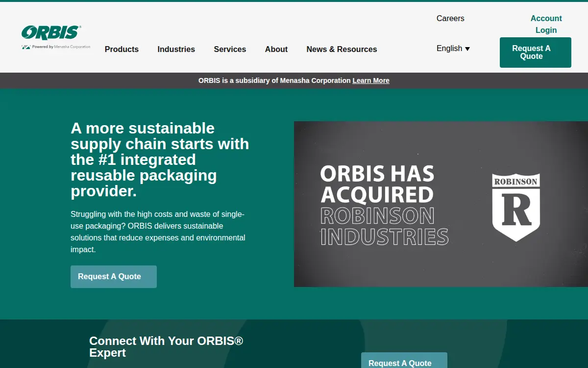This screenshot has width=588, height=368.
Task: Click Request A Quote in the Connect section
Action: pos(404,360)
